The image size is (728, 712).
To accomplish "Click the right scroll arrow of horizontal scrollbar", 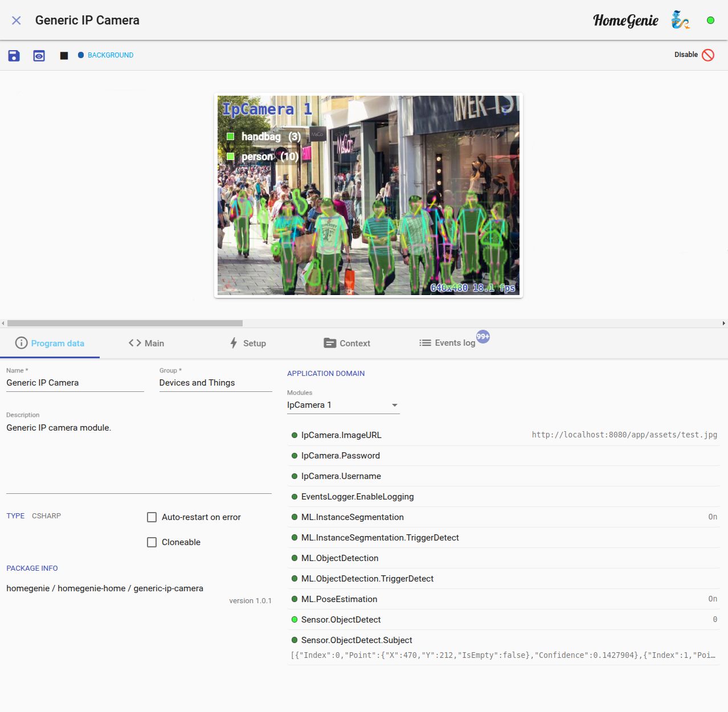I will [723, 323].
